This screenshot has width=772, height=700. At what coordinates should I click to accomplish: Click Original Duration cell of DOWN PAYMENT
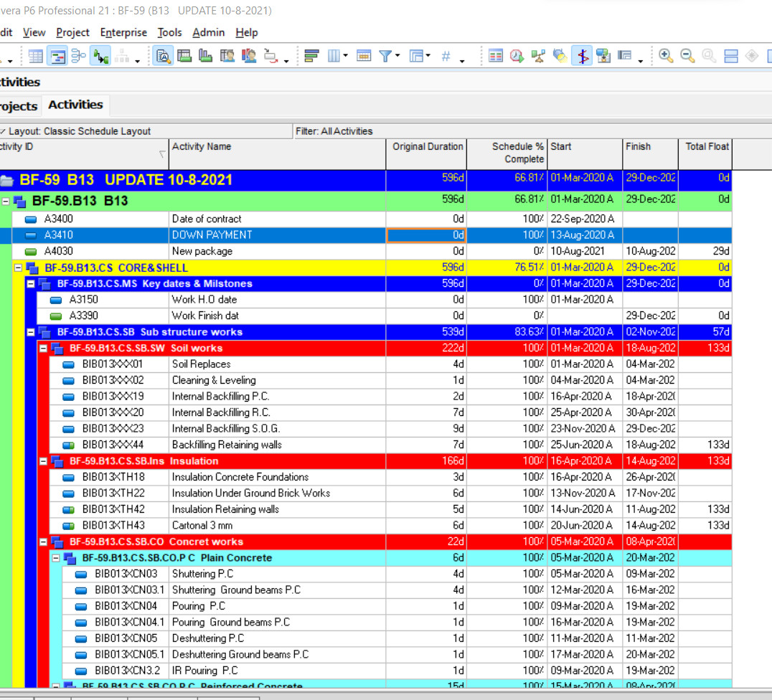[x=426, y=235]
